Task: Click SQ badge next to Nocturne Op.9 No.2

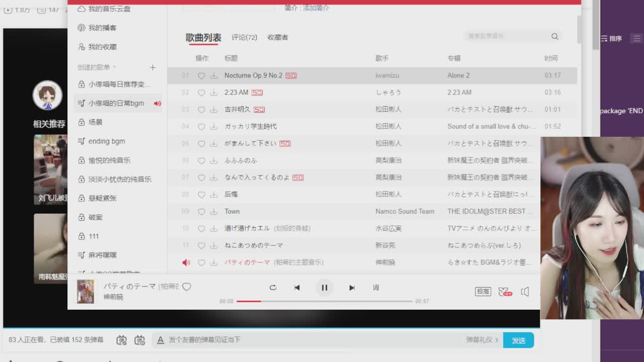Action: pyautogui.click(x=291, y=75)
